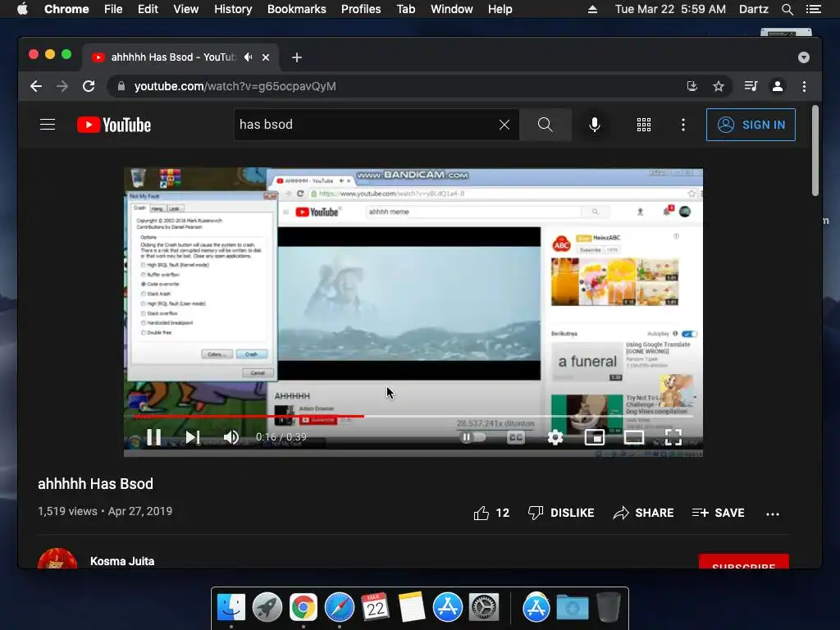This screenshot has height=630, width=840.
Task: Open Launchpad from the Dock
Action: [x=267, y=607]
